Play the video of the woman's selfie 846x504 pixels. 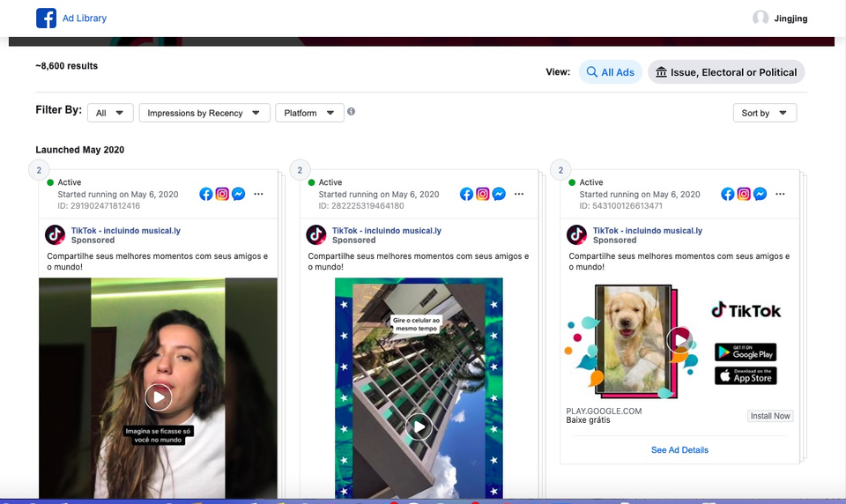(158, 397)
